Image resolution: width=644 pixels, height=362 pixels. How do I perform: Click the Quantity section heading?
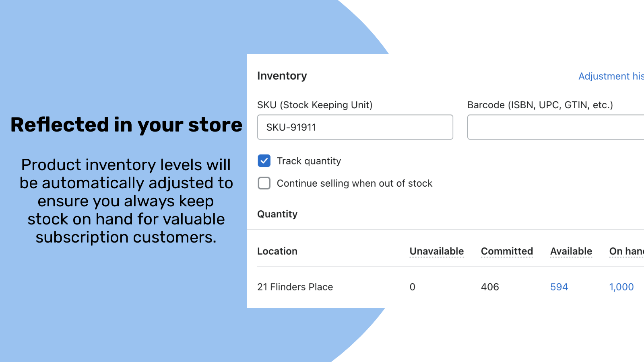[277, 214]
